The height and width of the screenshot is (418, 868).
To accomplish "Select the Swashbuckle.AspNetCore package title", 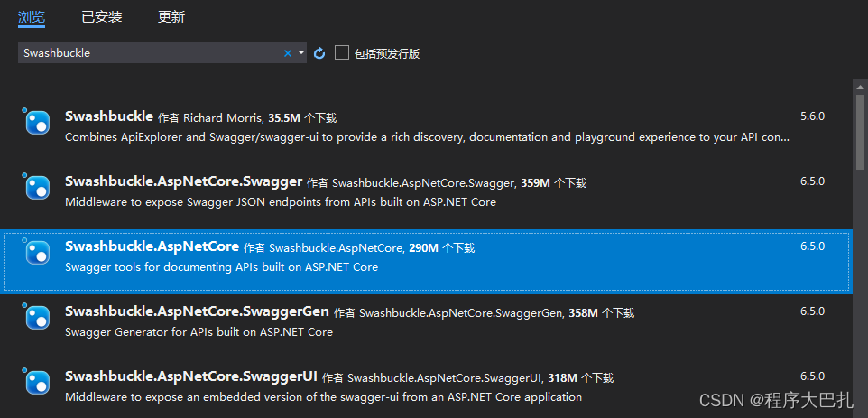I will (x=152, y=246).
